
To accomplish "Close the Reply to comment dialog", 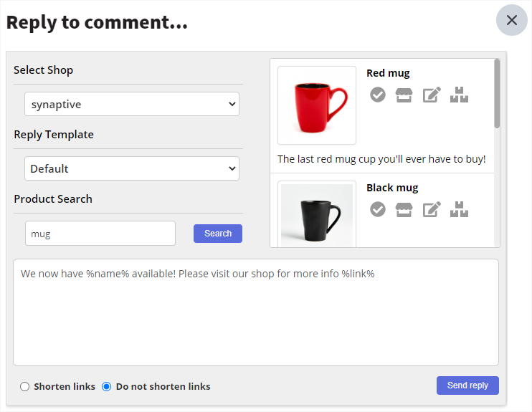I will [511, 20].
